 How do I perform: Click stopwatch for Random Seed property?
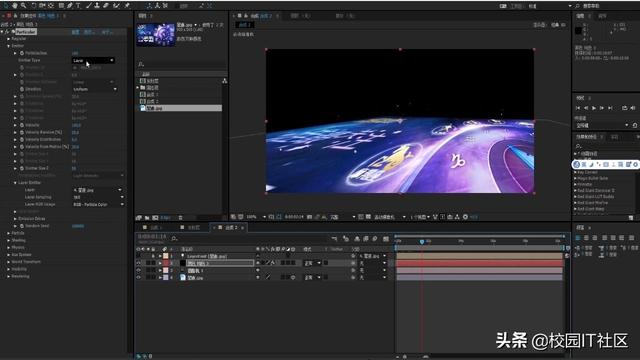[22, 226]
